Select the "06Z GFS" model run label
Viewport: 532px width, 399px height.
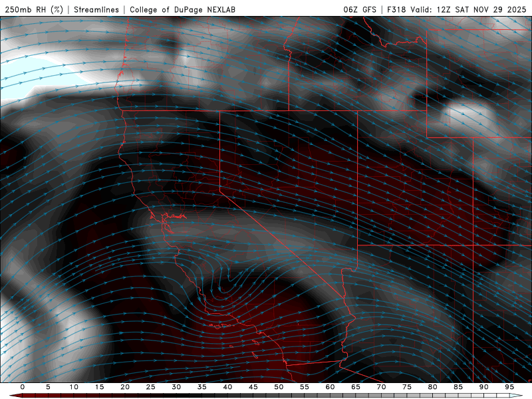click(x=360, y=9)
